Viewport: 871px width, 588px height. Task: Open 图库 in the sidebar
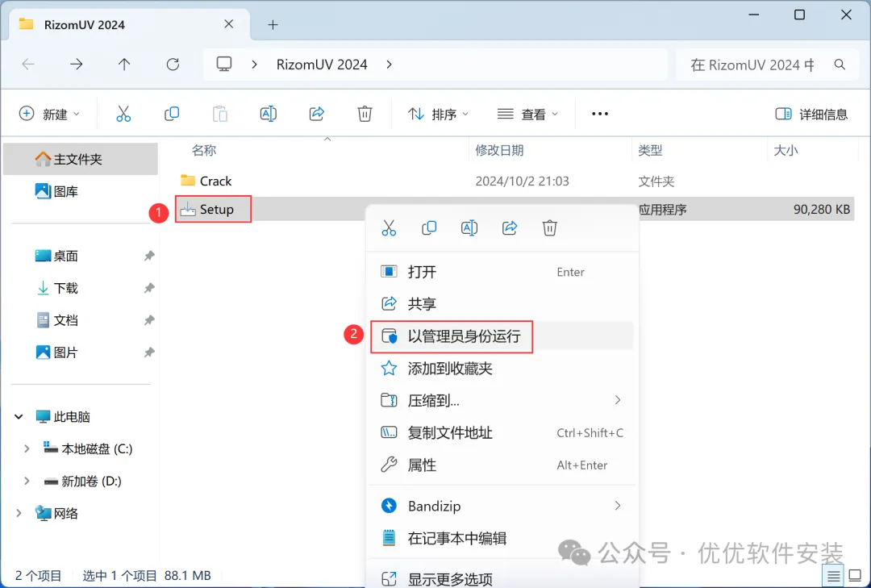[81, 191]
